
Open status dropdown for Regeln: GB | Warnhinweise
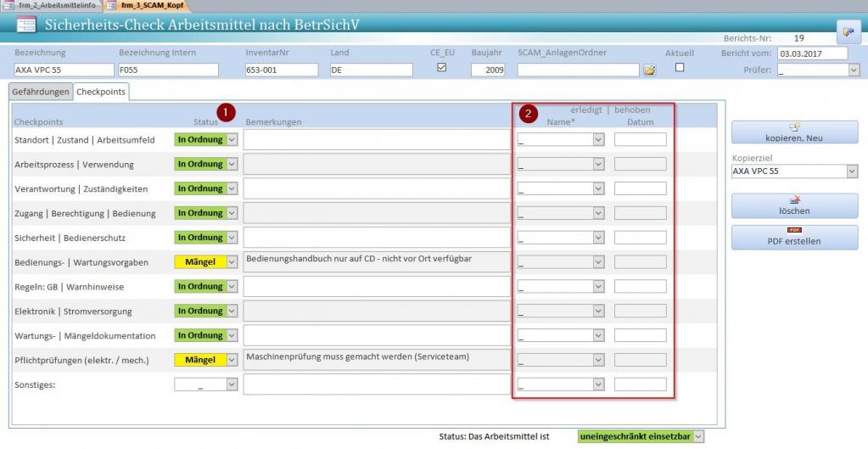pos(232,286)
